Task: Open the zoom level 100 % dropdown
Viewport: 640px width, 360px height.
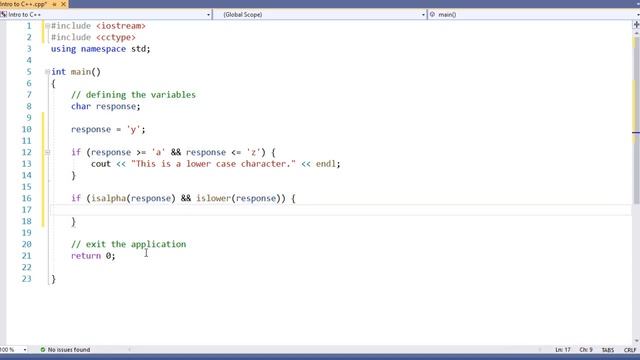Action: click(x=25, y=350)
